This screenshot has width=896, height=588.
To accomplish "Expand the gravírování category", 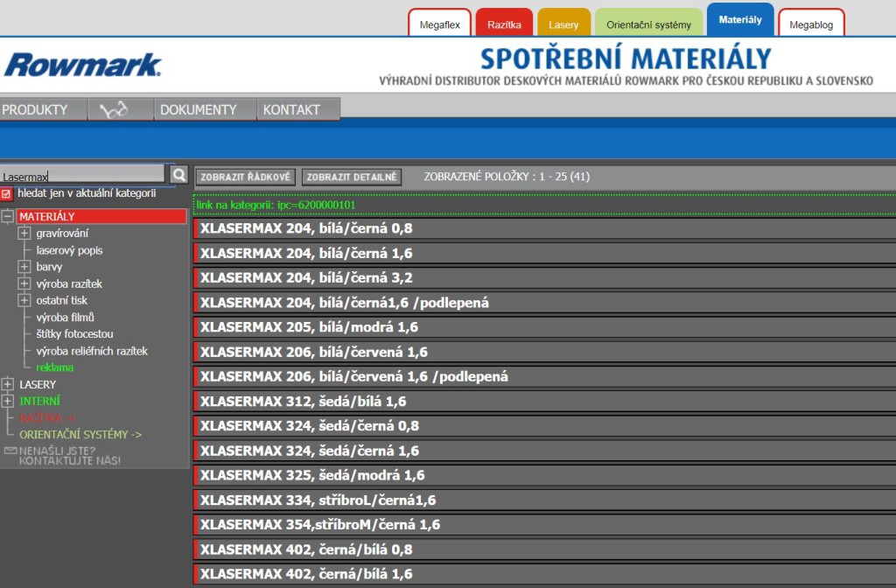I will 24,234.
